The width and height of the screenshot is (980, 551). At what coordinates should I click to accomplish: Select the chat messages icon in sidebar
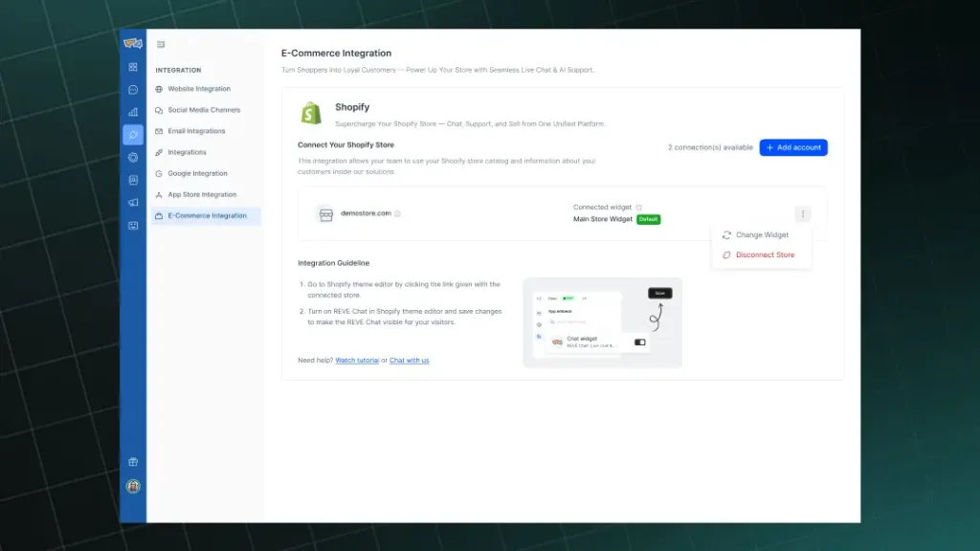pyautogui.click(x=133, y=90)
